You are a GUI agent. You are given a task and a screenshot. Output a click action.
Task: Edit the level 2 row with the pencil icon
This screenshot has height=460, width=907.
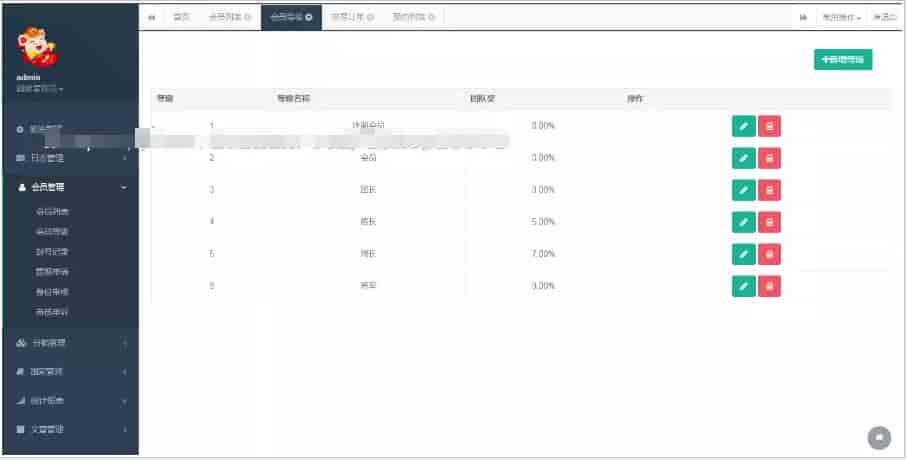pos(743,158)
